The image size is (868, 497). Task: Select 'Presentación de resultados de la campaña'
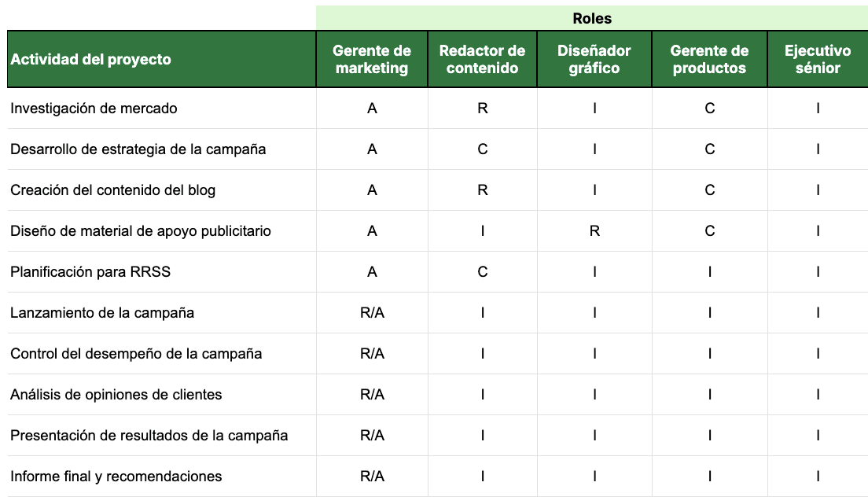pyautogui.click(x=149, y=436)
